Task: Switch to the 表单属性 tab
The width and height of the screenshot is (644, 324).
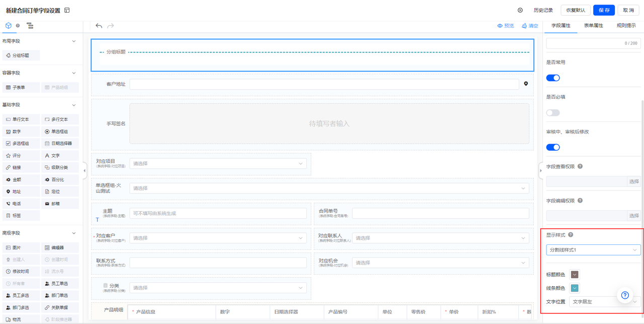Action: [x=594, y=26]
